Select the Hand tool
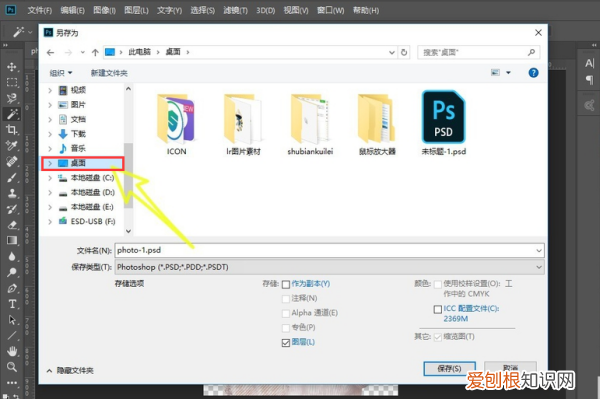 coord(12,351)
